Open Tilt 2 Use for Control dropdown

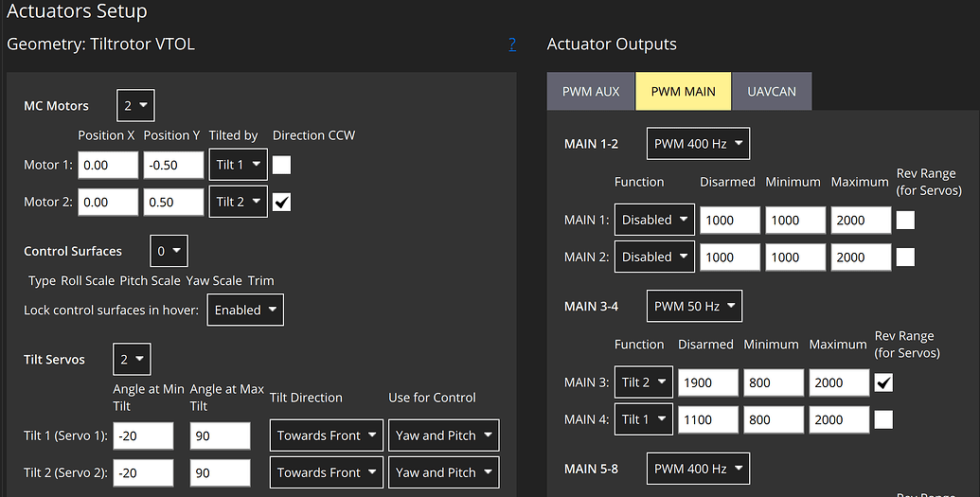pos(444,472)
